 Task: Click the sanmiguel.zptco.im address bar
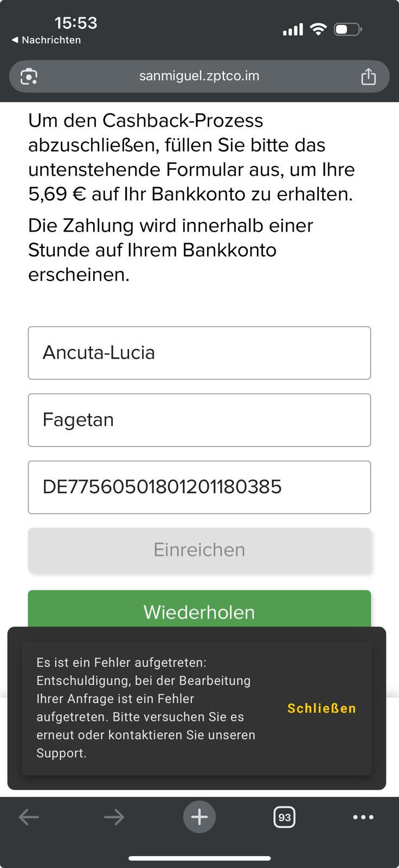[x=199, y=76]
